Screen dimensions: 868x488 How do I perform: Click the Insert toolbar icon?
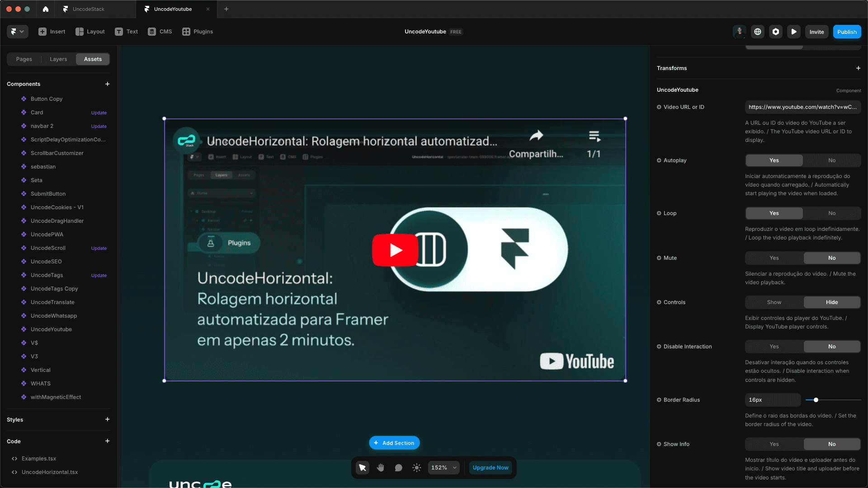42,32
